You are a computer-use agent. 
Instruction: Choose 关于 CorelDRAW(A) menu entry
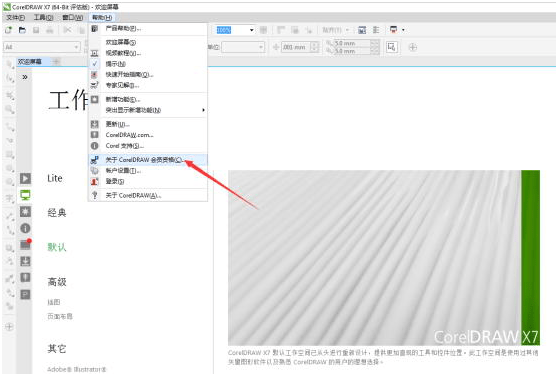tap(133, 195)
